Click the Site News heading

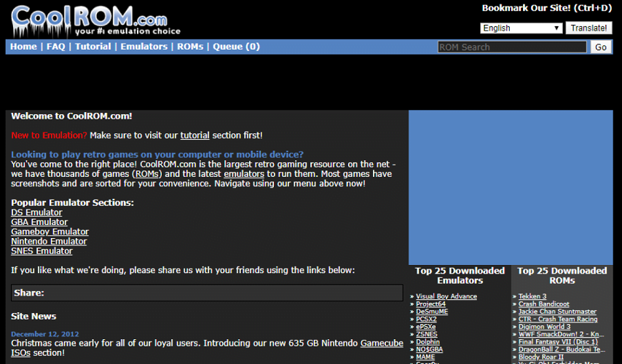point(34,317)
